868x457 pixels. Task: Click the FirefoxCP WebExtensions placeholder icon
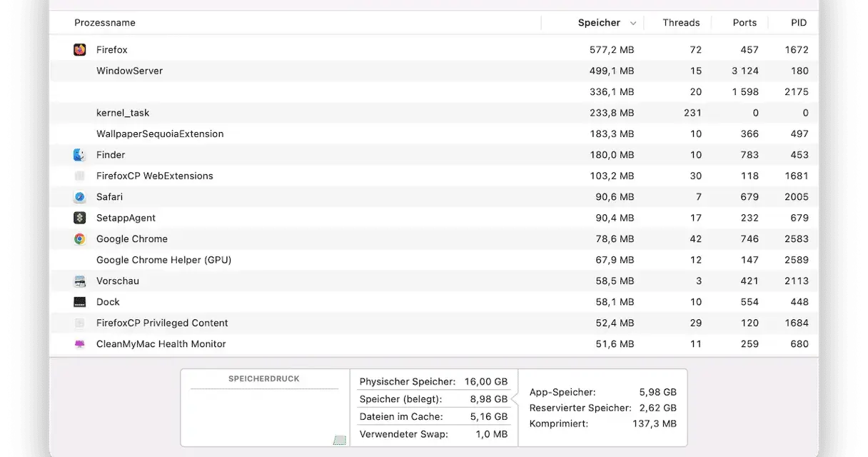coord(80,176)
